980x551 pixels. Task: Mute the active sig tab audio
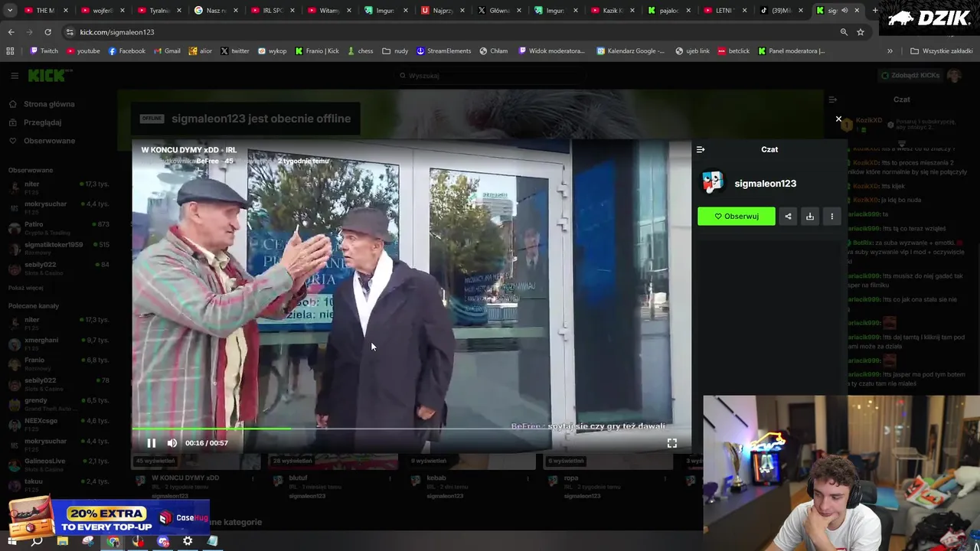click(x=844, y=11)
